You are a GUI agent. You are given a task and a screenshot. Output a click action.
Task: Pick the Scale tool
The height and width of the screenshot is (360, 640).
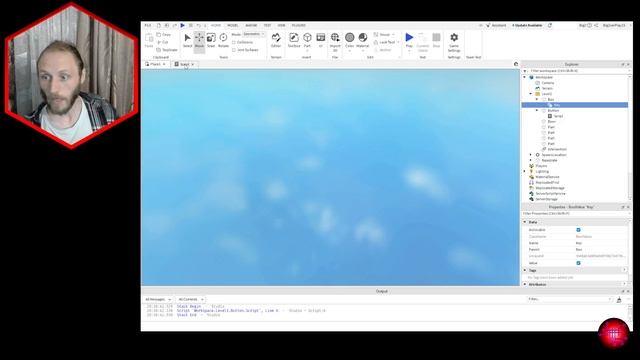point(211,41)
